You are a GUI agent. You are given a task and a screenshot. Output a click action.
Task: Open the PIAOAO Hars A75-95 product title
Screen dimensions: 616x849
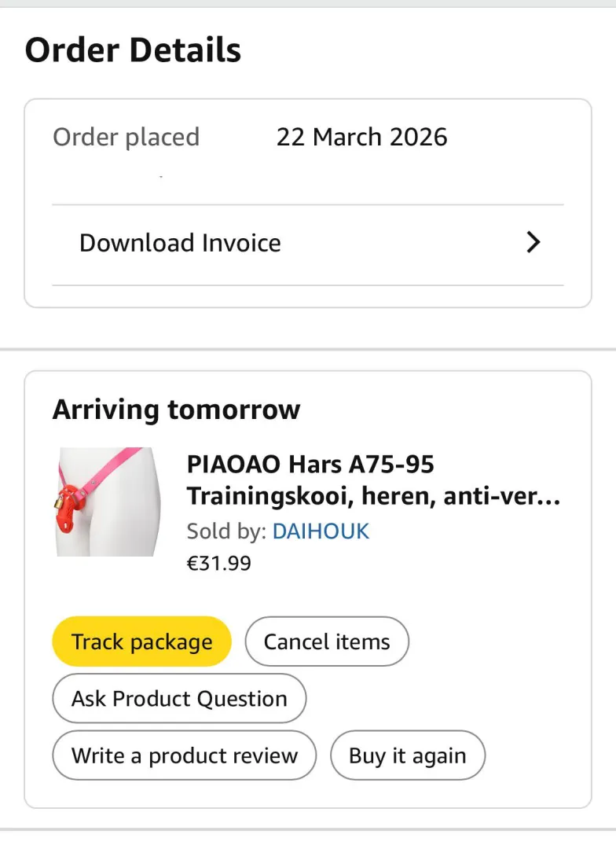(310, 465)
